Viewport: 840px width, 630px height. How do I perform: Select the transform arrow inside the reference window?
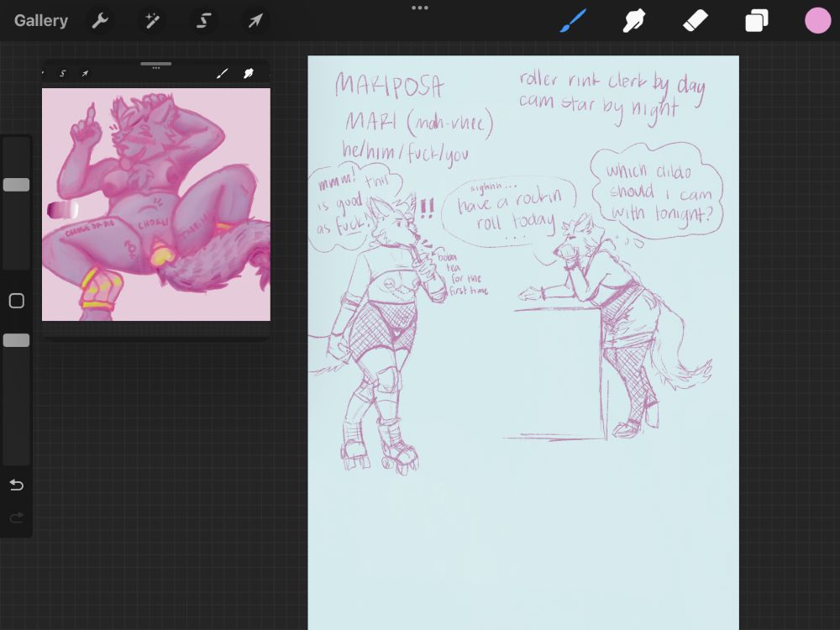coord(85,74)
